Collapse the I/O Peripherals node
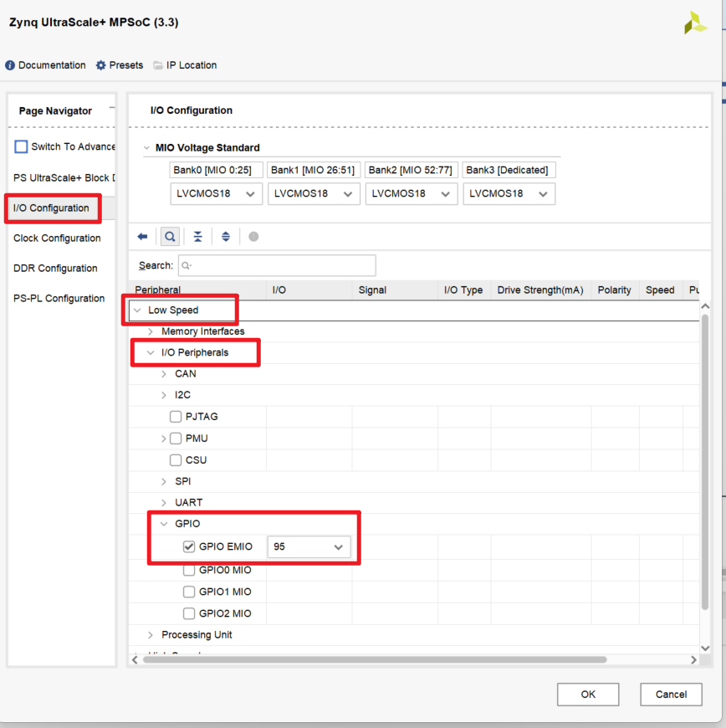Image resolution: width=726 pixels, height=728 pixels. 151,353
